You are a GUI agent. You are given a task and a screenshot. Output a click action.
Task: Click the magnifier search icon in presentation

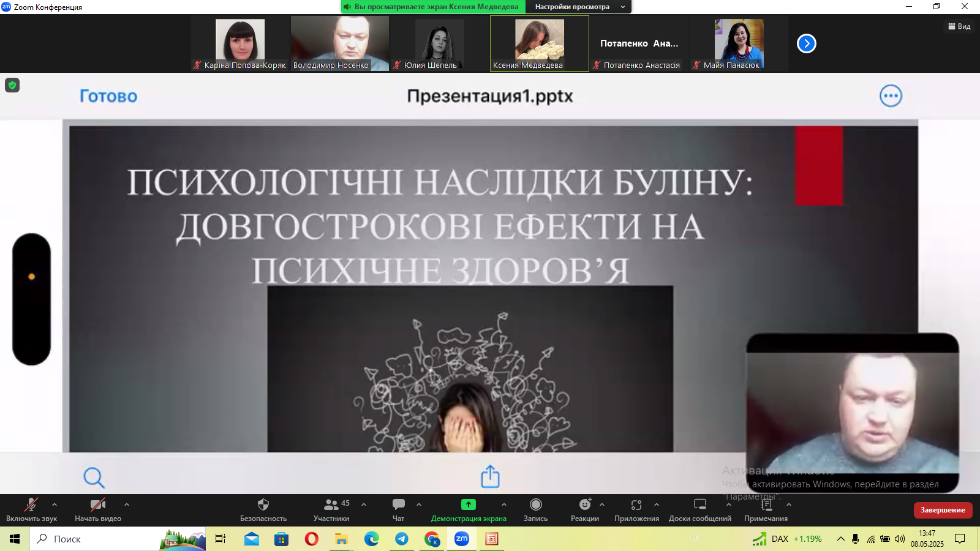[94, 477]
